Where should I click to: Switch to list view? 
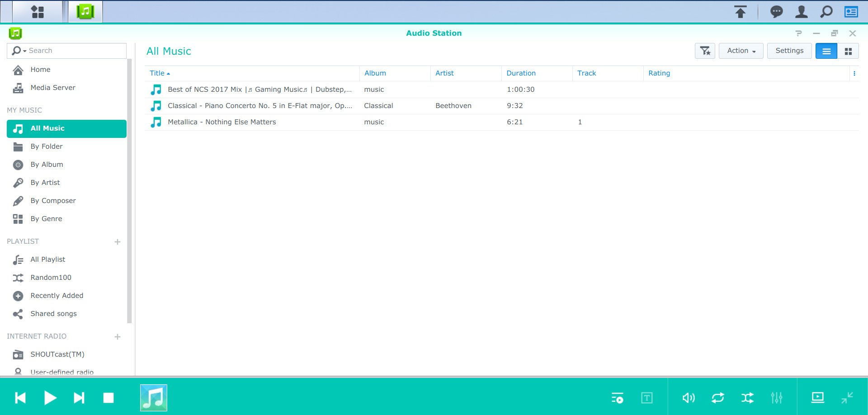(826, 51)
